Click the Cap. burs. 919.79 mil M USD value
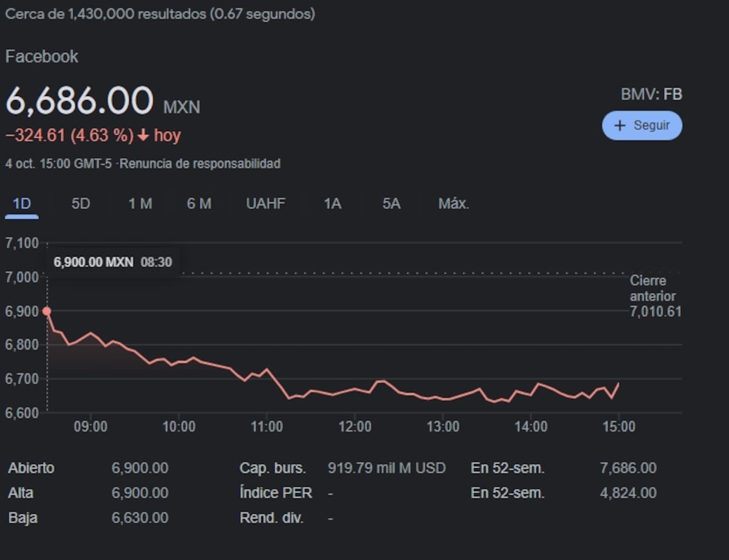Screen dimensions: 729x560 tap(386, 468)
